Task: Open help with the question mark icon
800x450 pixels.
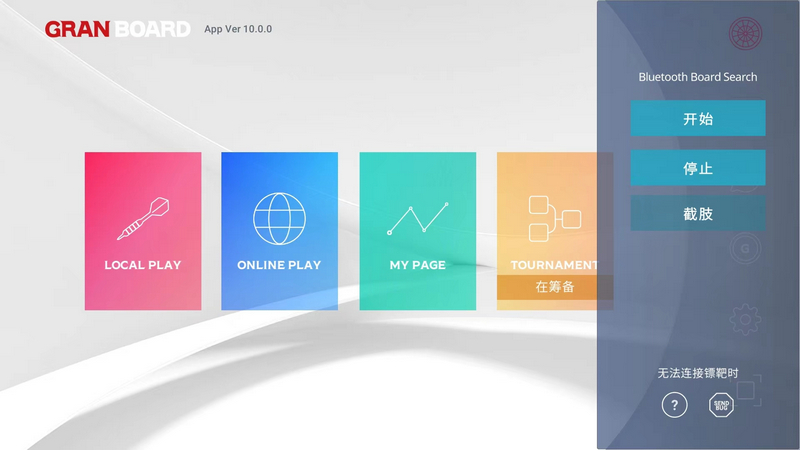Action: pyautogui.click(x=675, y=405)
